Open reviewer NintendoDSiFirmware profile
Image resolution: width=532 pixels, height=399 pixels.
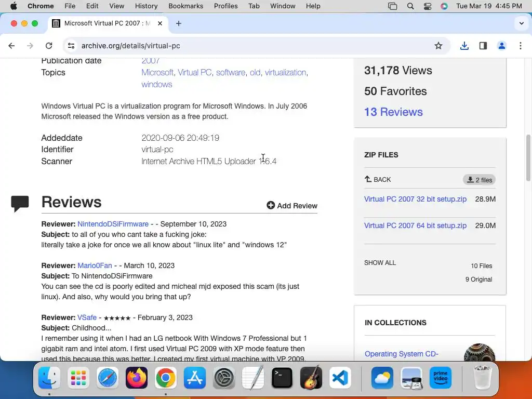click(x=113, y=224)
